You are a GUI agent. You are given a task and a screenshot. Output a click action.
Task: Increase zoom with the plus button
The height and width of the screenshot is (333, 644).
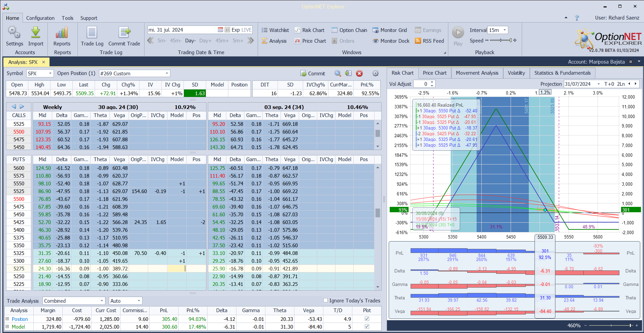(x=637, y=325)
